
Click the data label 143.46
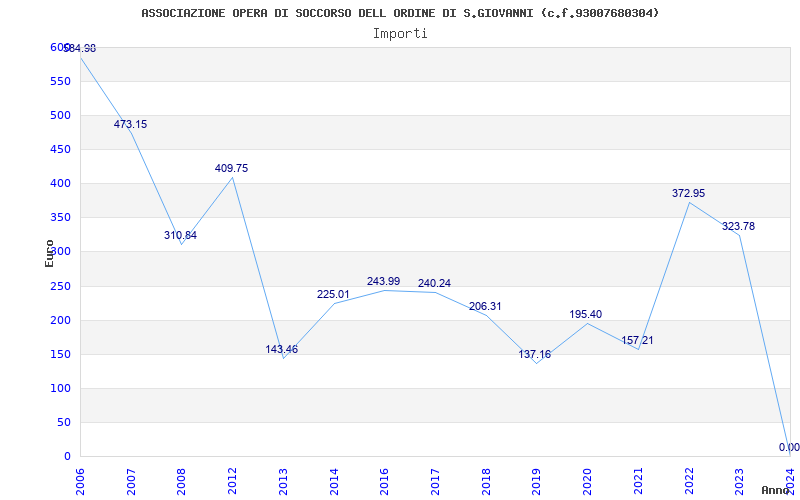click(282, 349)
